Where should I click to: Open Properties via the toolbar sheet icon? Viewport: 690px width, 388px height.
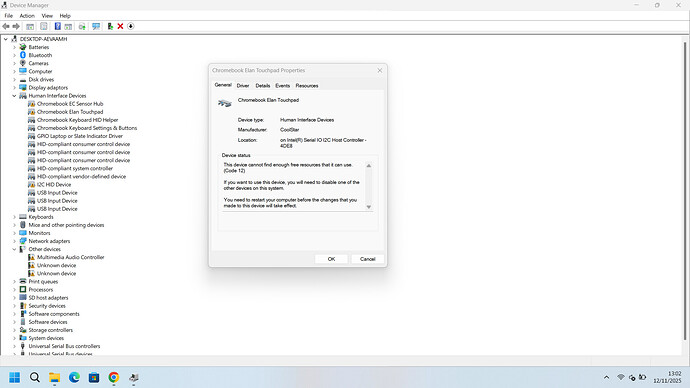tap(44, 26)
